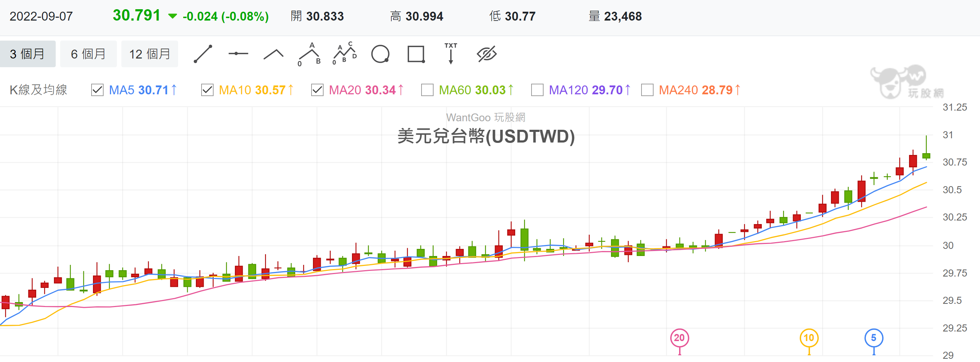
Task: Click the K線及均線 label
Action: point(38,90)
